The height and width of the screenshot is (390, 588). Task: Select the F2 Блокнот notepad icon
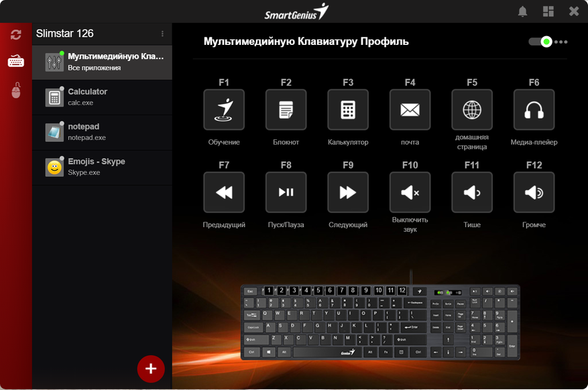coord(286,110)
